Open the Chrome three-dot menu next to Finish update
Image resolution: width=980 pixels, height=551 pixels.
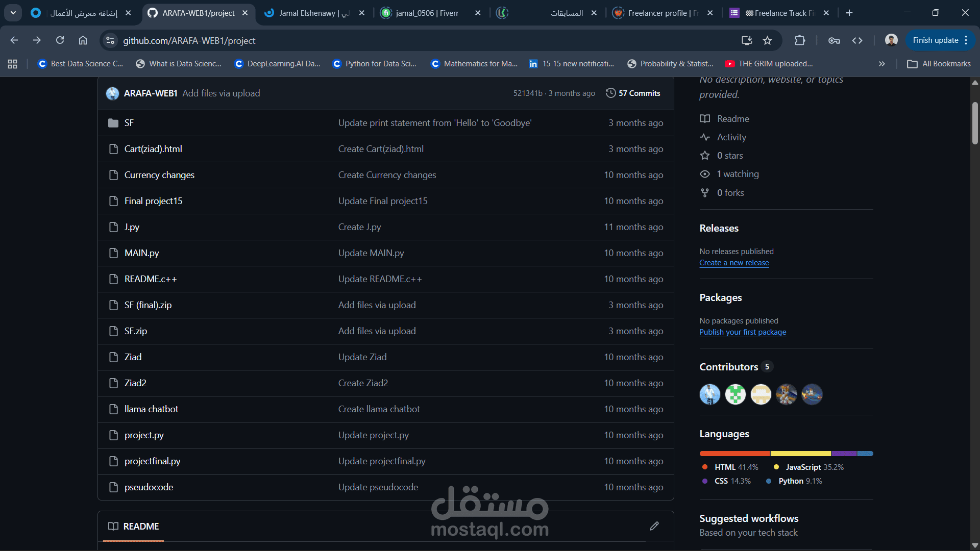click(966, 40)
